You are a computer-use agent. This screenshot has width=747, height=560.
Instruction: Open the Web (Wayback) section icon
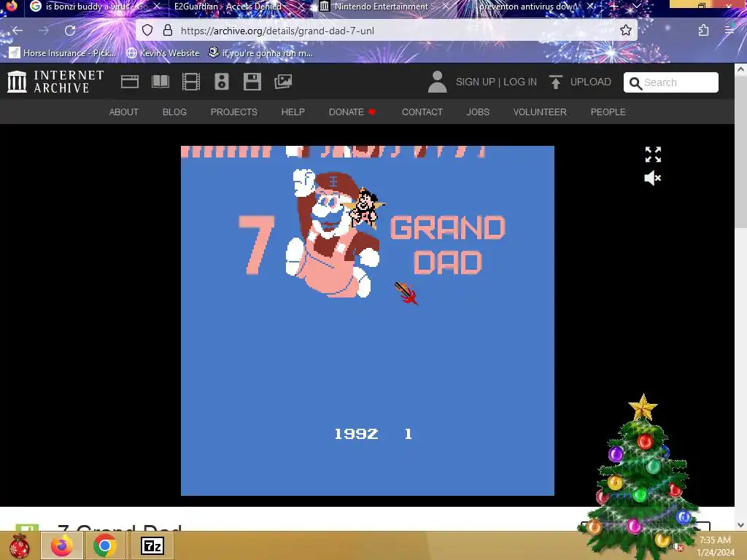[x=130, y=82]
